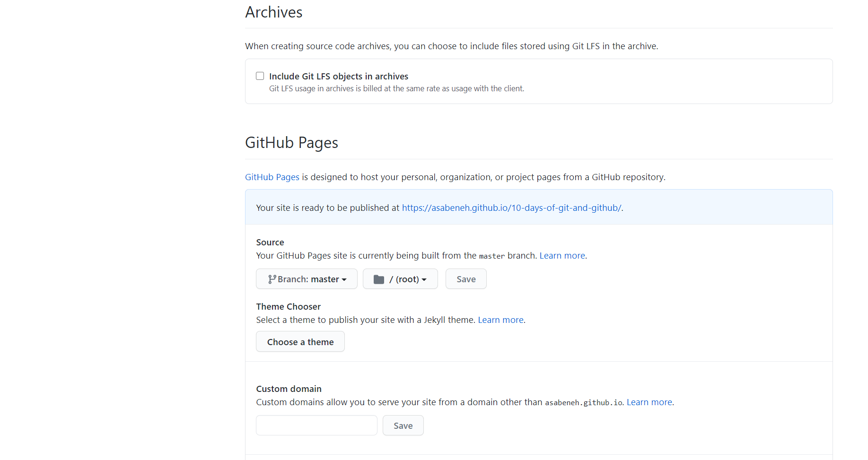The height and width of the screenshot is (460, 868).
Task: Save the custom domain
Action: click(403, 425)
